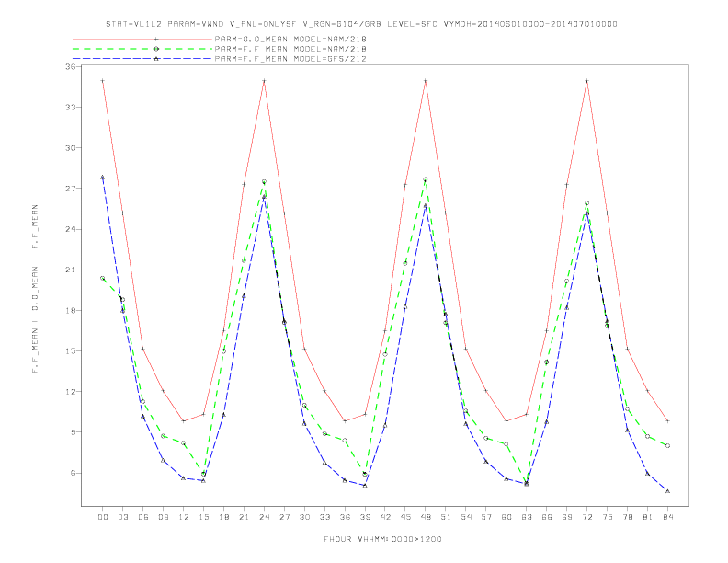The height and width of the screenshot is (563, 728).
Task: Click x-axis hour label 78
Action: 628,517
